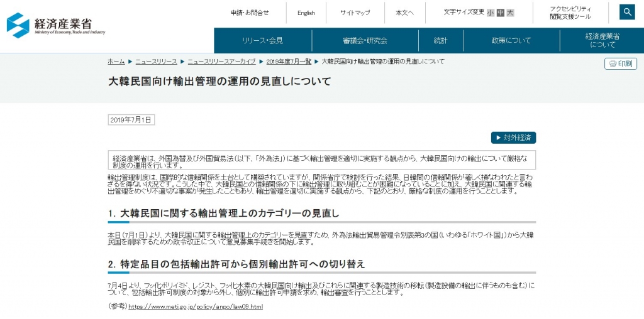Open 2019年度7月一覧 breadcrumb link
This screenshot has height=319, width=644.
pos(289,62)
